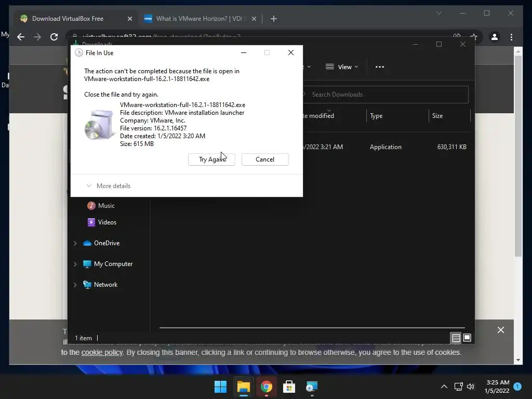Show hidden system tray icons
Screen dimensions: 532x399
(444, 387)
